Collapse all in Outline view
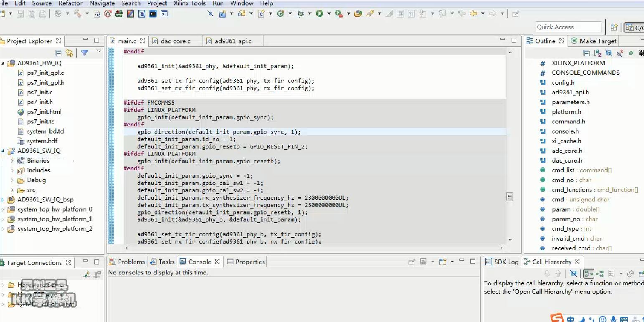 586,53
